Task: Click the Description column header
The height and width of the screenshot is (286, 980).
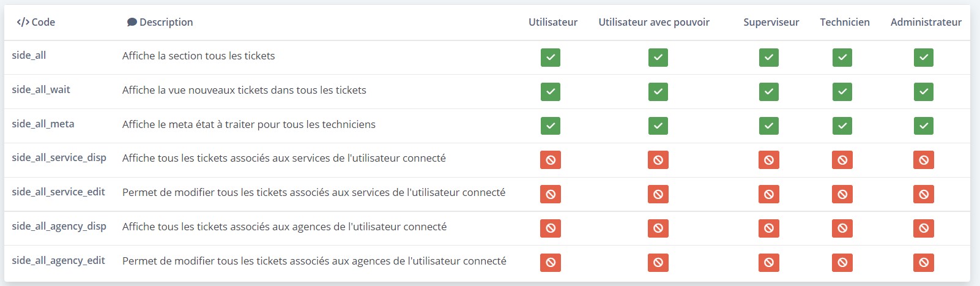Action: 160,22
